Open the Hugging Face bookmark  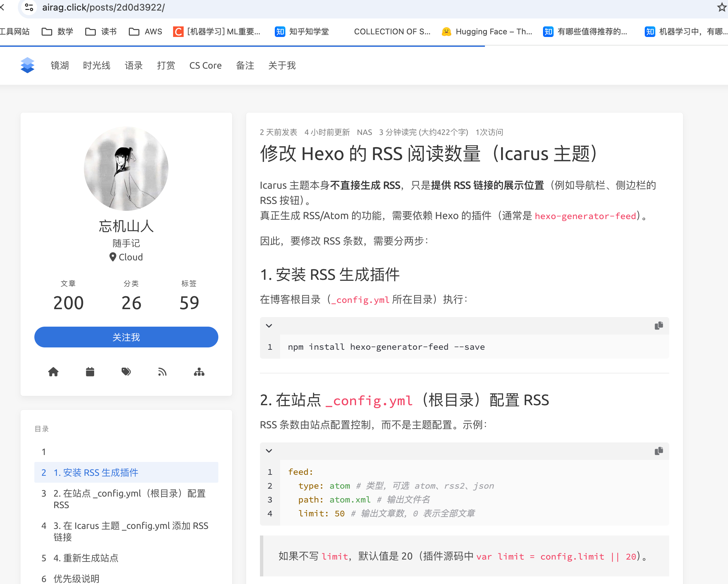487,31
